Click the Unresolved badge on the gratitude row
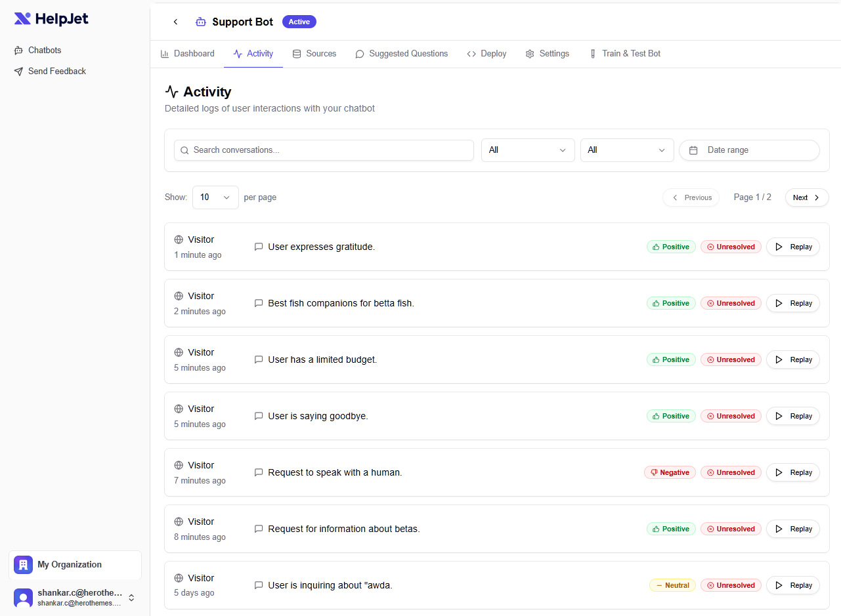The image size is (841, 616). tap(731, 247)
